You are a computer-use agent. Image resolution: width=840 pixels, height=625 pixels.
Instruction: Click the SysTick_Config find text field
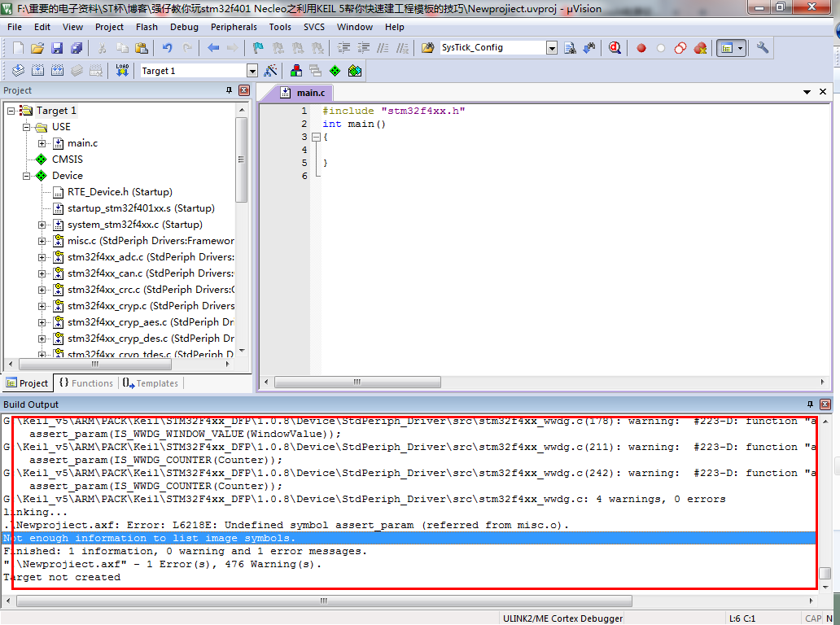(x=493, y=48)
